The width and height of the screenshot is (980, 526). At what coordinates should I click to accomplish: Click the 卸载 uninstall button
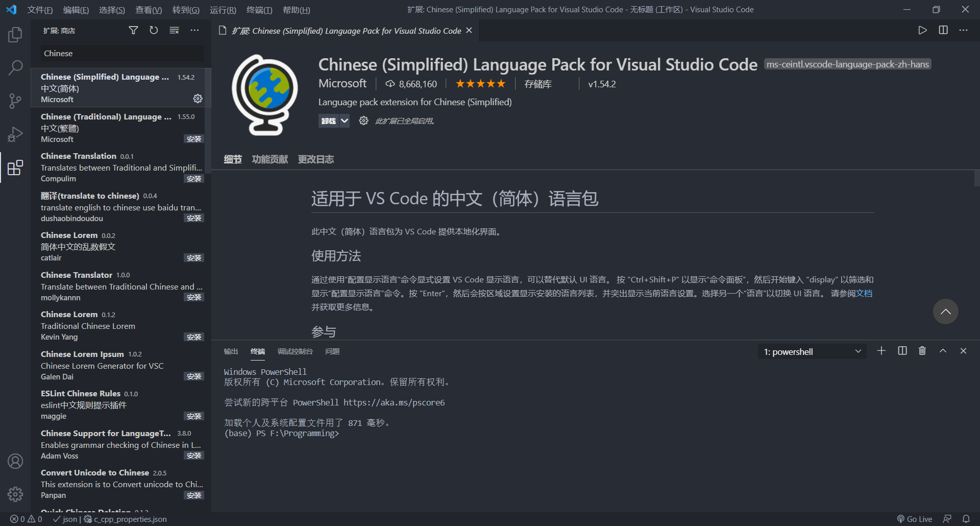coord(329,121)
